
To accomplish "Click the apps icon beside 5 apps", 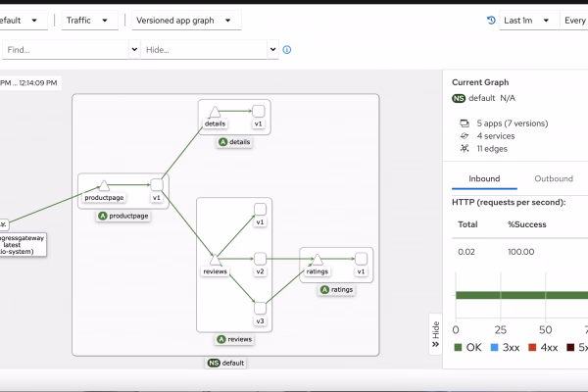I will (x=465, y=123).
